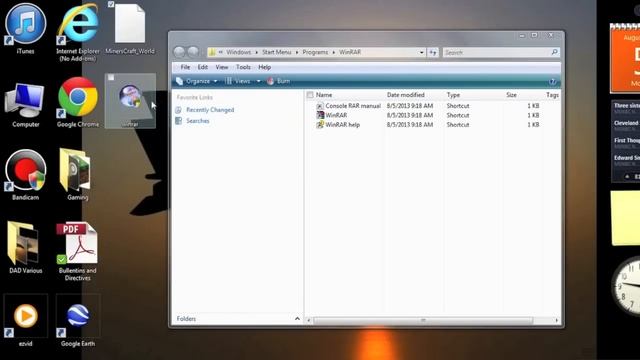Open the Help menu
This screenshot has width=640, height=360.
264,67
